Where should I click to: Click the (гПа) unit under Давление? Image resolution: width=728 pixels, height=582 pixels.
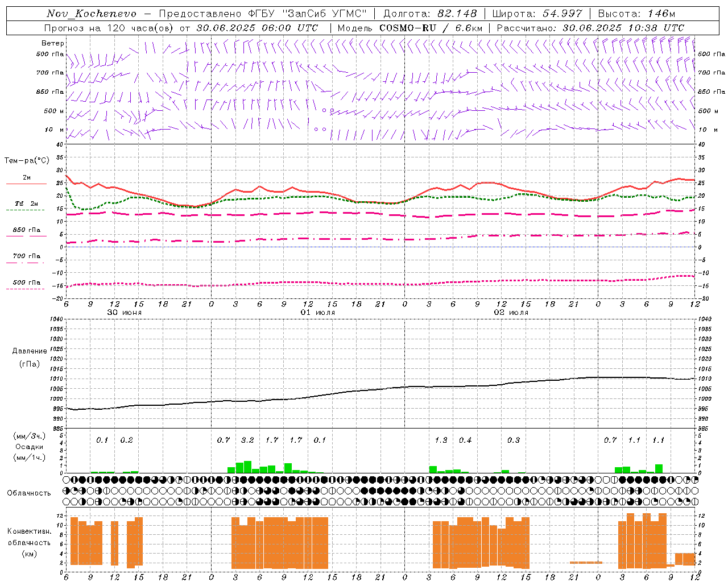[x=30, y=364]
